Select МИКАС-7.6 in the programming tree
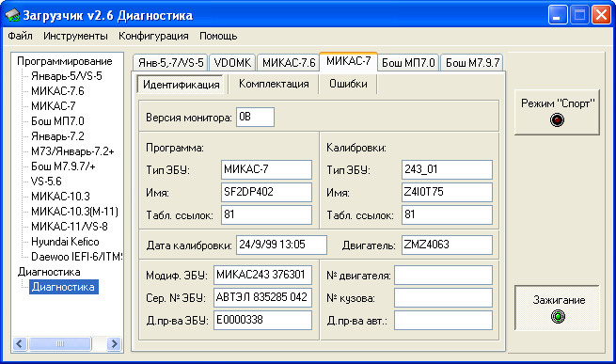Viewport: 616px width, 364px height. coord(57,91)
